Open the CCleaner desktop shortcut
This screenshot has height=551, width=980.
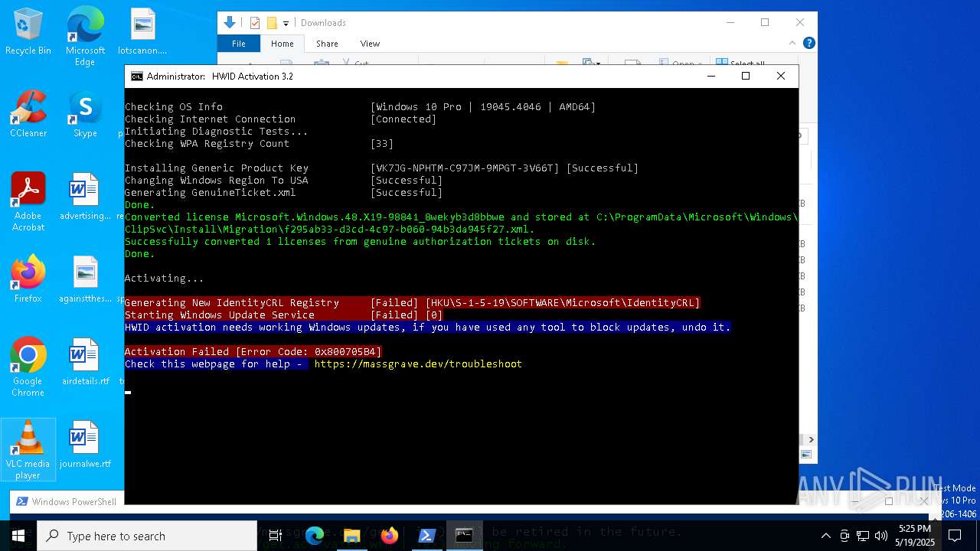click(28, 115)
